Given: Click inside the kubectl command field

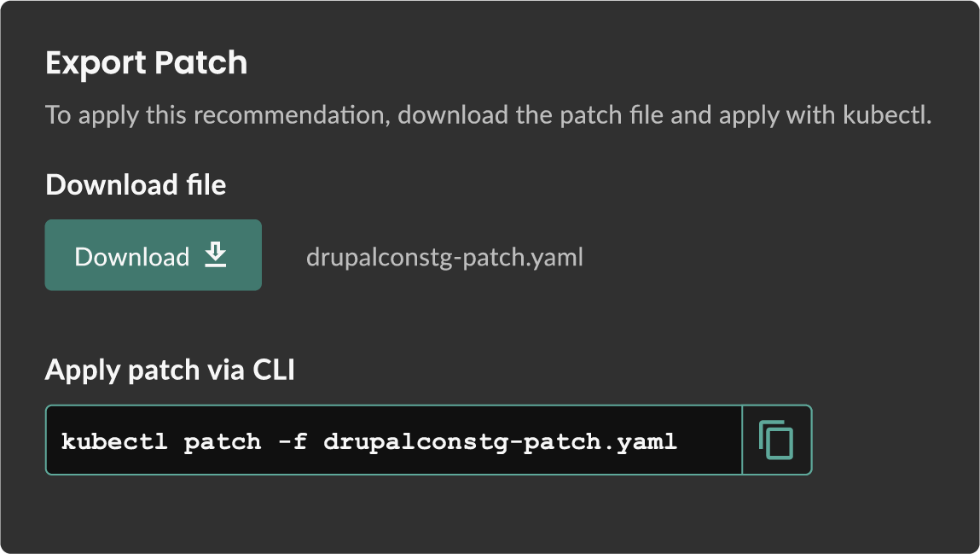Looking at the screenshot, I should click(x=394, y=440).
